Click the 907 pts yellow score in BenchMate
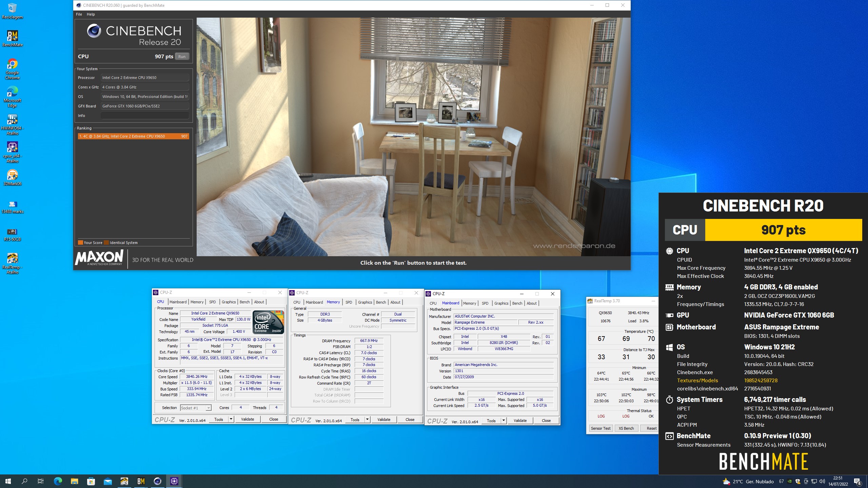Viewport: 868px width, 488px height. pyautogui.click(x=783, y=230)
